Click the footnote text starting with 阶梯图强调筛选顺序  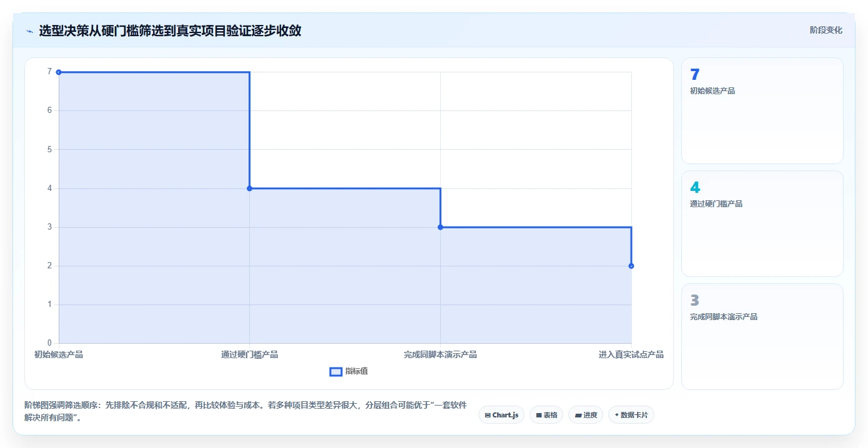(245, 412)
